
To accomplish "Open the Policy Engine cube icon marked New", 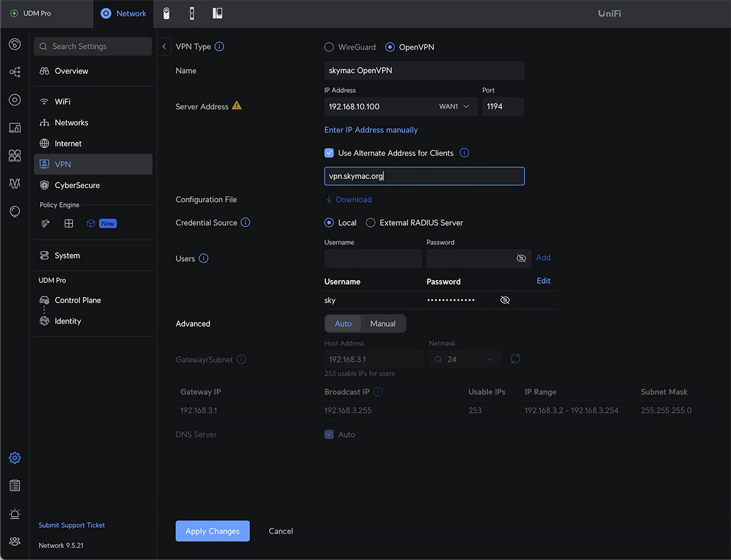I will pos(91,223).
